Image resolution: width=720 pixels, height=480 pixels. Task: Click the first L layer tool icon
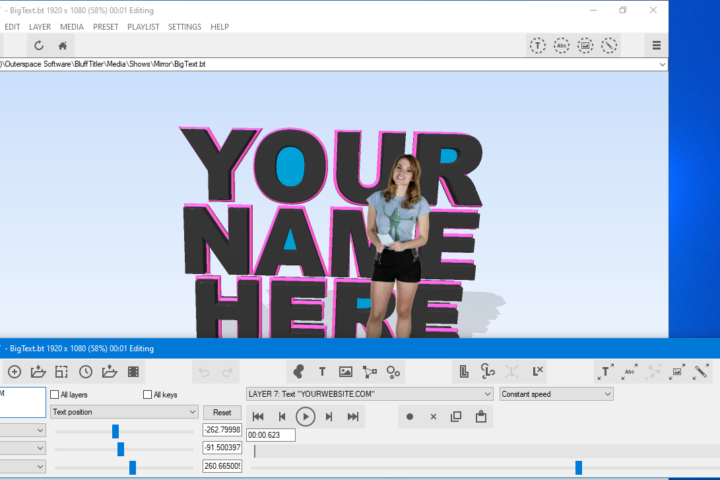pos(464,372)
